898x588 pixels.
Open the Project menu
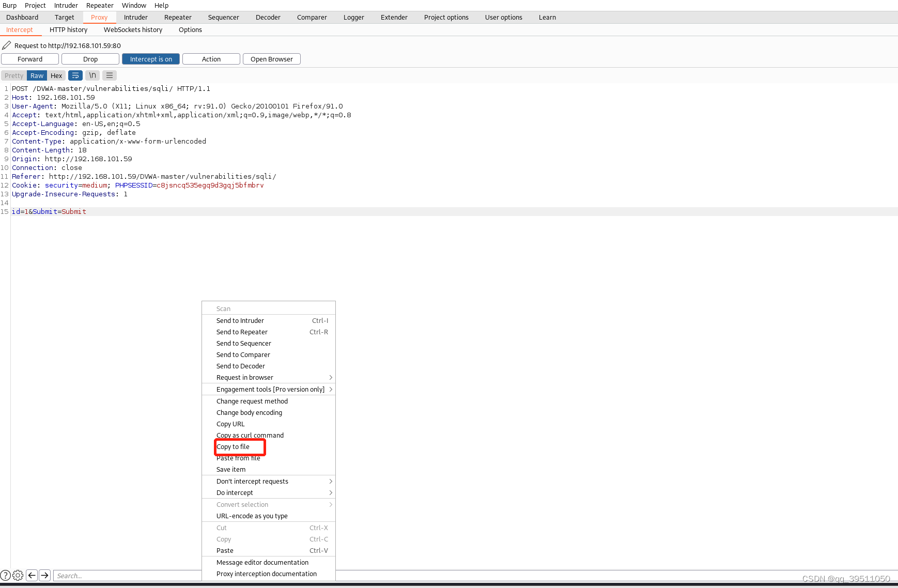click(35, 5)
